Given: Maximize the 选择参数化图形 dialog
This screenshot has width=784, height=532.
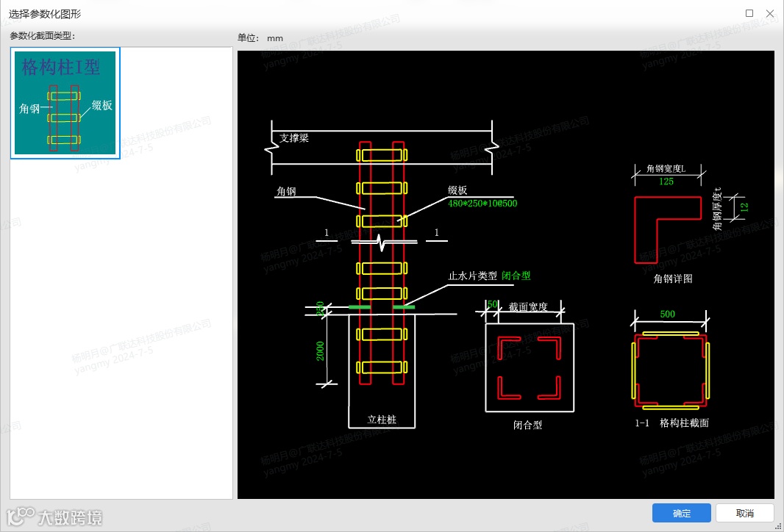Looking at the screenshot, I should [749, 13].
